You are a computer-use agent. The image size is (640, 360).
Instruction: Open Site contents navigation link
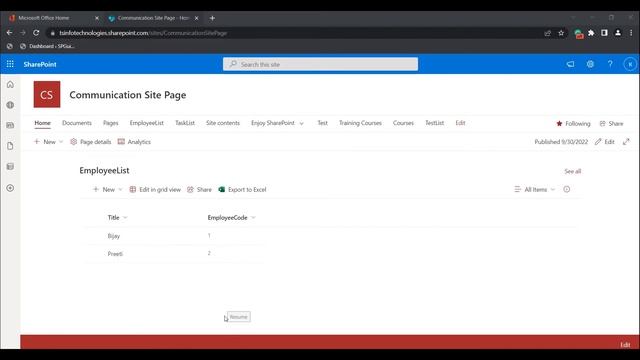(223, 123)
